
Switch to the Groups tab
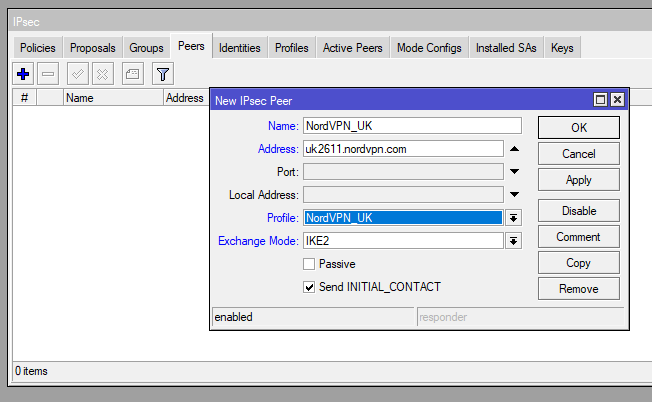click(x=146, y=48)
